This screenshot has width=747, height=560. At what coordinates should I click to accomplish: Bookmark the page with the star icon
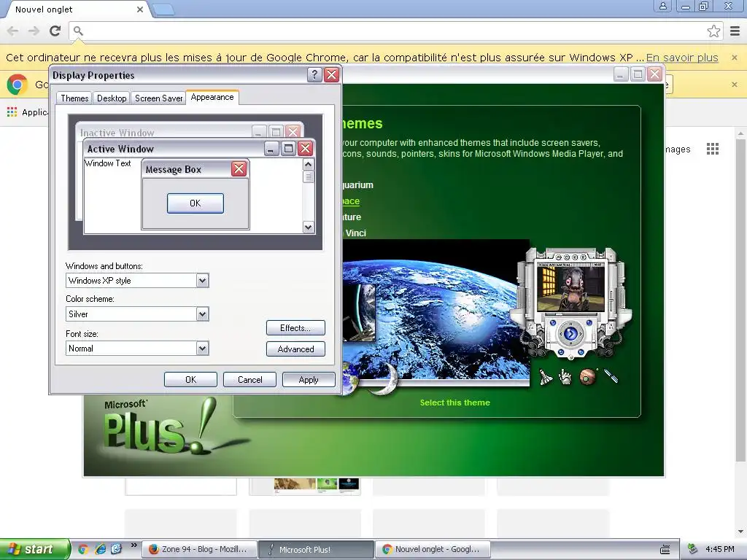(713, 31)
